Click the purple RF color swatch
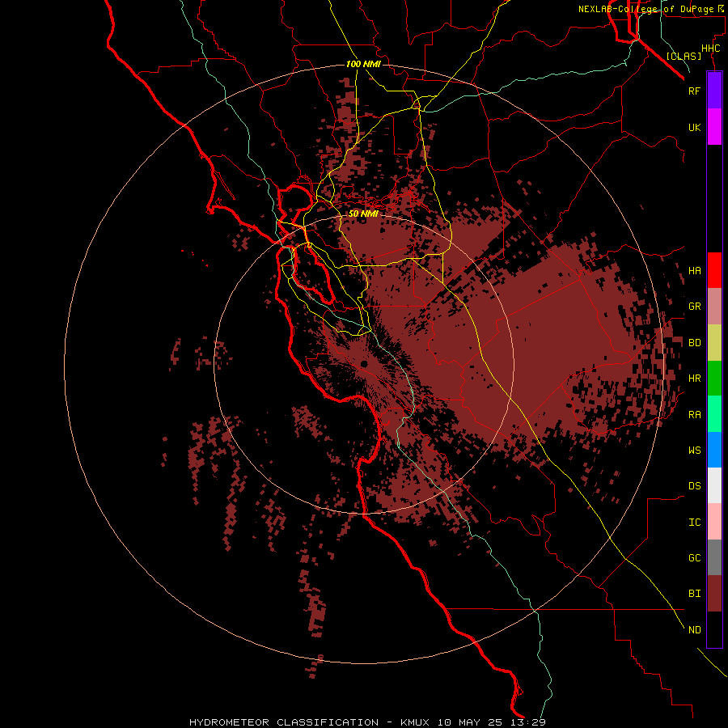The width and height of the screenshot is (728, 728). tap(714, 91)
